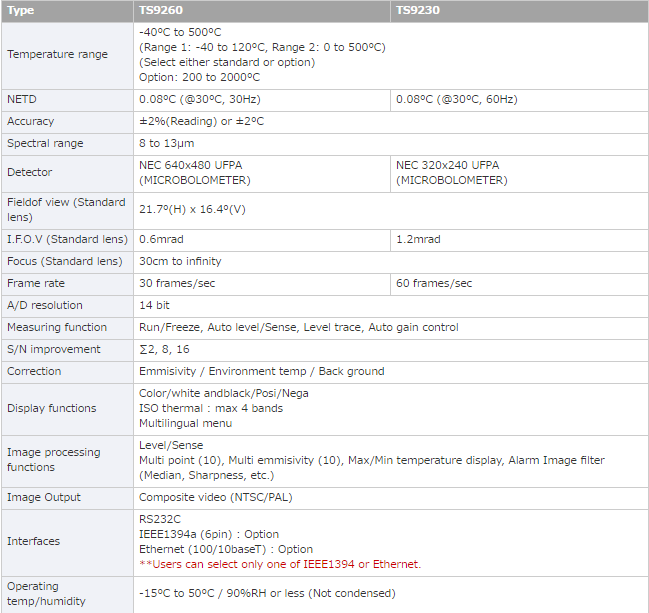Click the '30 frames/sec' value

pyautogui.click(x=177, y=283)
